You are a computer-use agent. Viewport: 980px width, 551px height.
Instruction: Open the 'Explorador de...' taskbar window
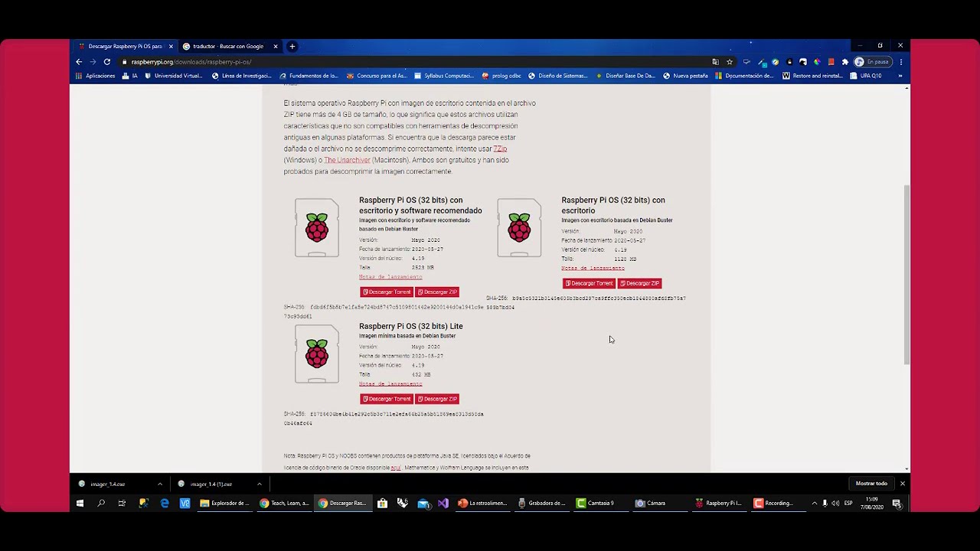pos(225,504)
